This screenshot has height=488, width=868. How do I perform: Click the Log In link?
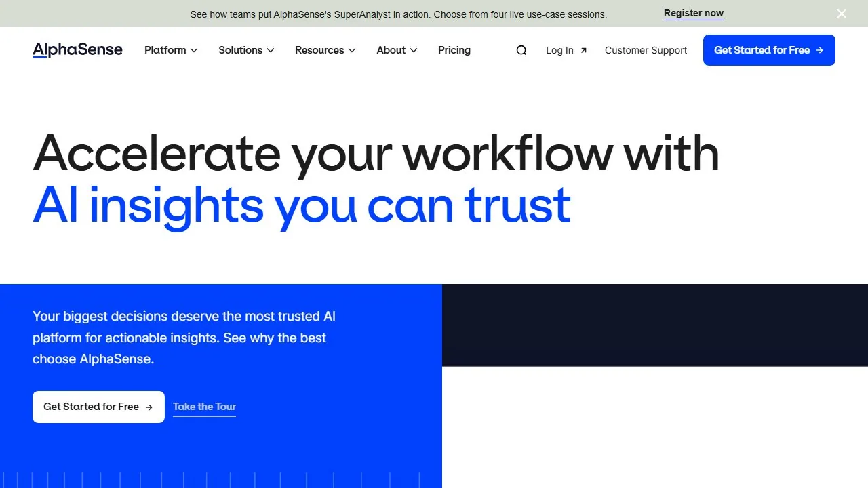(x=566, y=50)
